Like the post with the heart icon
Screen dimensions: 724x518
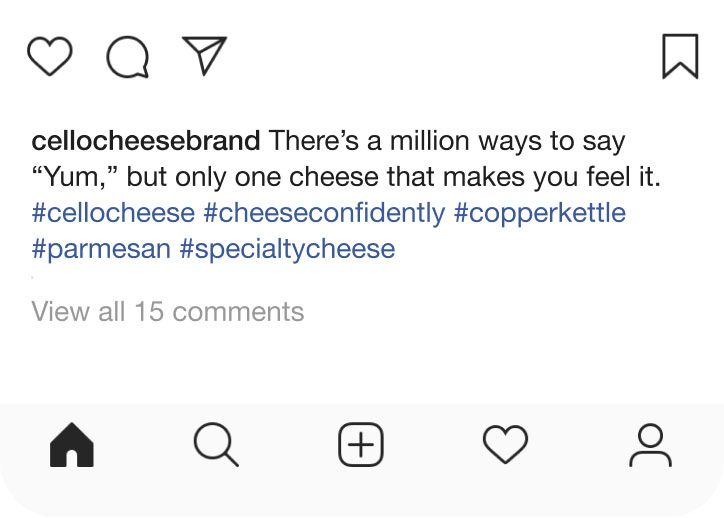click(x=49, y=57)
